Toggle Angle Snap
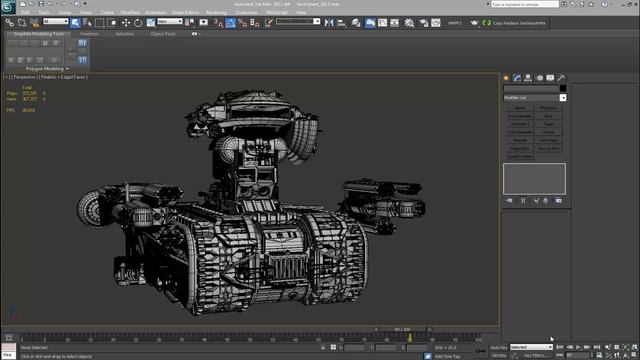The height and width of the screenshot is (360, 640). [x=231, y=23]
